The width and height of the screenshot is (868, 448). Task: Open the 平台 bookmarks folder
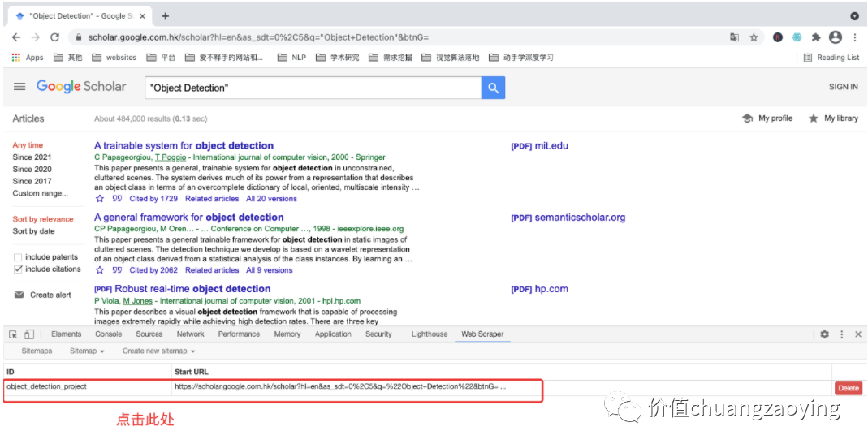click(x=161, y=58)
